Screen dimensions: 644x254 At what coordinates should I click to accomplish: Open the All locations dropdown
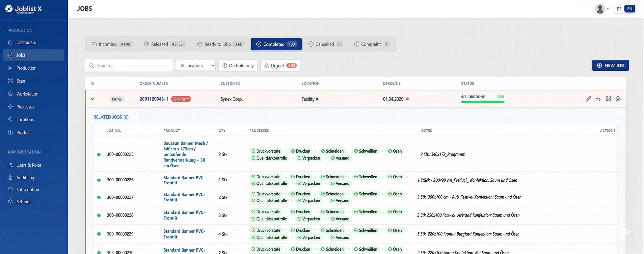click(x=195, y=66)
